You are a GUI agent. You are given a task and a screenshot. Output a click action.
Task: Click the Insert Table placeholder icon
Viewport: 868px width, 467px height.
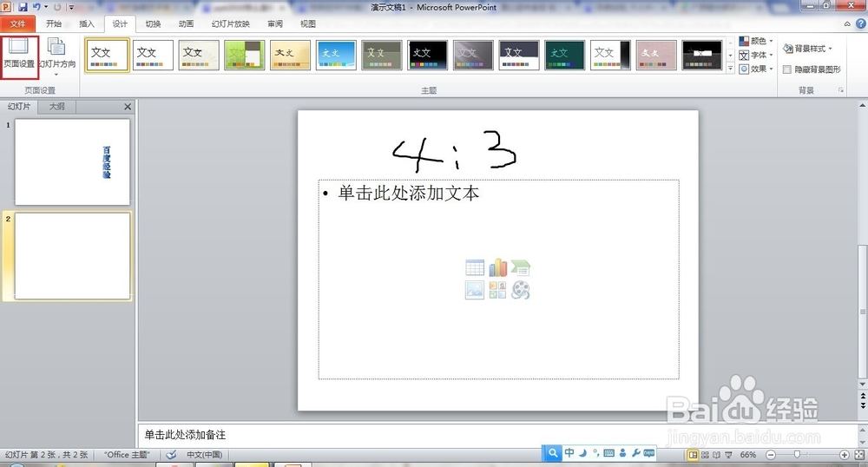[475, 268]
